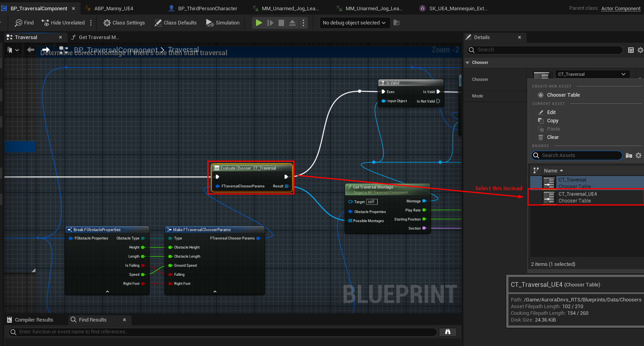This screenshot has width=644, height=346.
Task: Click the Section output pin
Action: 424,228
